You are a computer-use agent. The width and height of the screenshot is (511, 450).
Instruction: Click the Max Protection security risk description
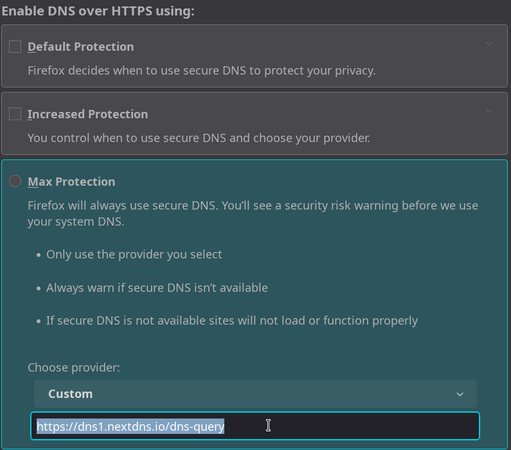(253, 214)
